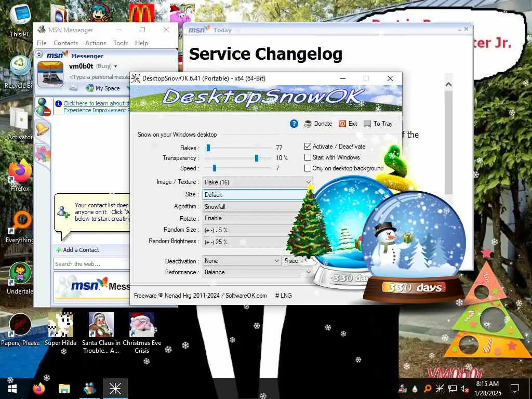Click the Everything search icon in system tray
The width and height of the screenshot is (532, 399).
(x=428, y=389)
